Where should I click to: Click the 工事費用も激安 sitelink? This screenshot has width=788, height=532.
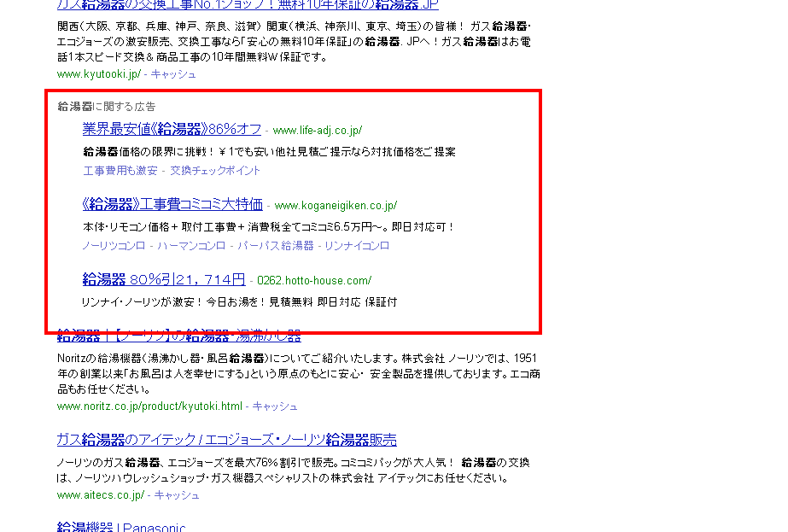coord(120,171)
